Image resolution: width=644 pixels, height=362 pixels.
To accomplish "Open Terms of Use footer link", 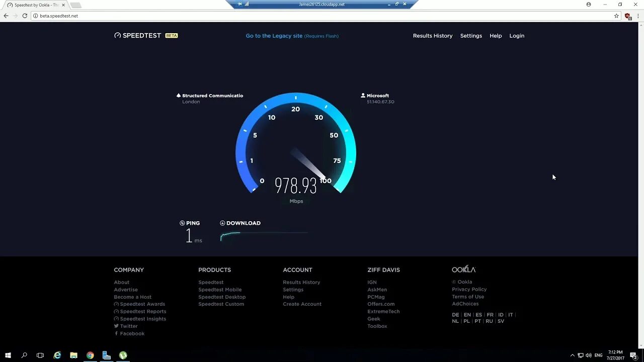I will pos(468,297).
